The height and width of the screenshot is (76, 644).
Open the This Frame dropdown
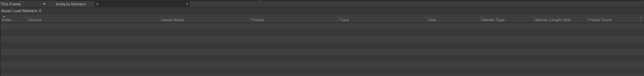pos(23,4)
